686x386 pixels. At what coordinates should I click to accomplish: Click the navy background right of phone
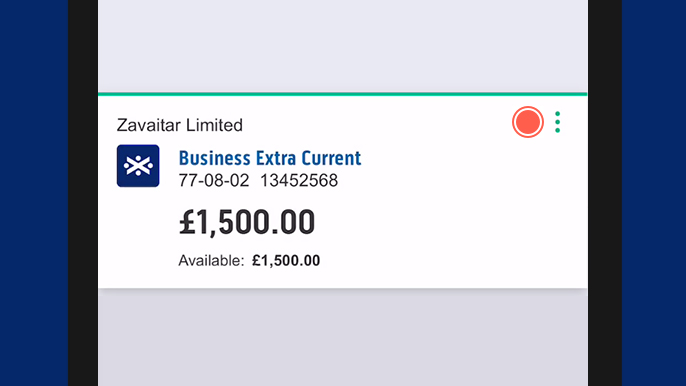654,193
